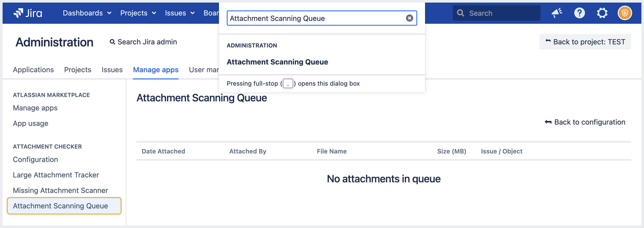The width and height of the screenshot is (644, 228).
Task: Open Large Attachment Tracker in sidebar
Action: pyautogui.click(x=56, y=175)
